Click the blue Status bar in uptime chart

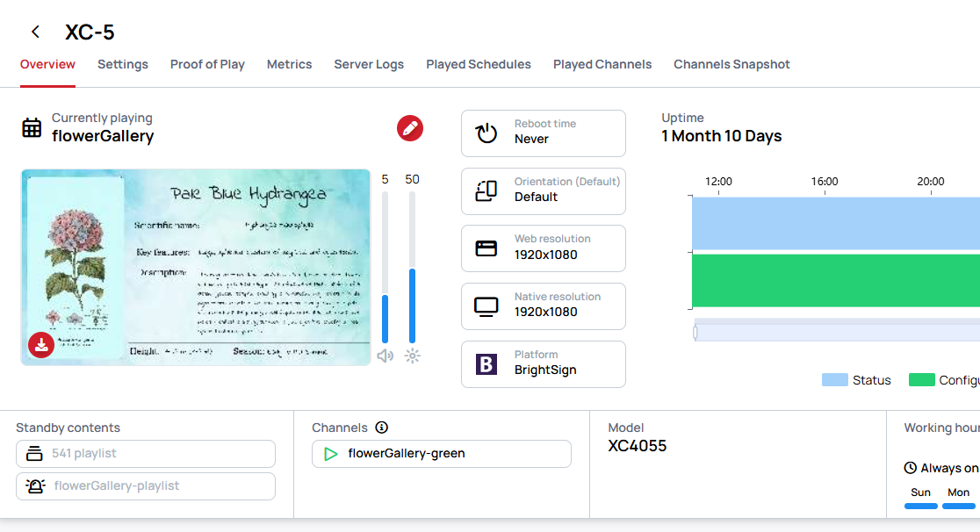coord(836,223)
